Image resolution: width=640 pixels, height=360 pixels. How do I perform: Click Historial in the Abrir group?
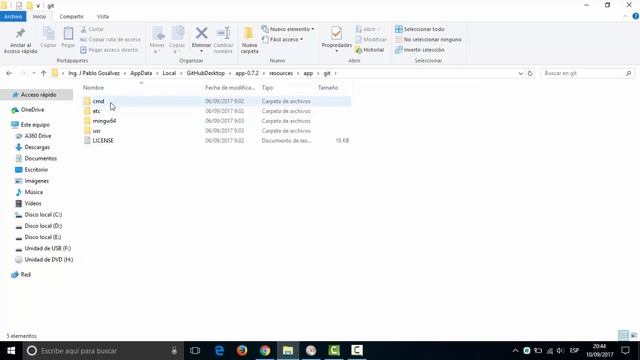[x=370, y=50]
